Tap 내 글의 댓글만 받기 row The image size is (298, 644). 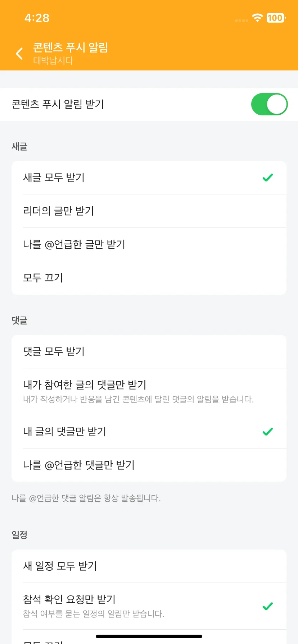[x=149, y=432]
